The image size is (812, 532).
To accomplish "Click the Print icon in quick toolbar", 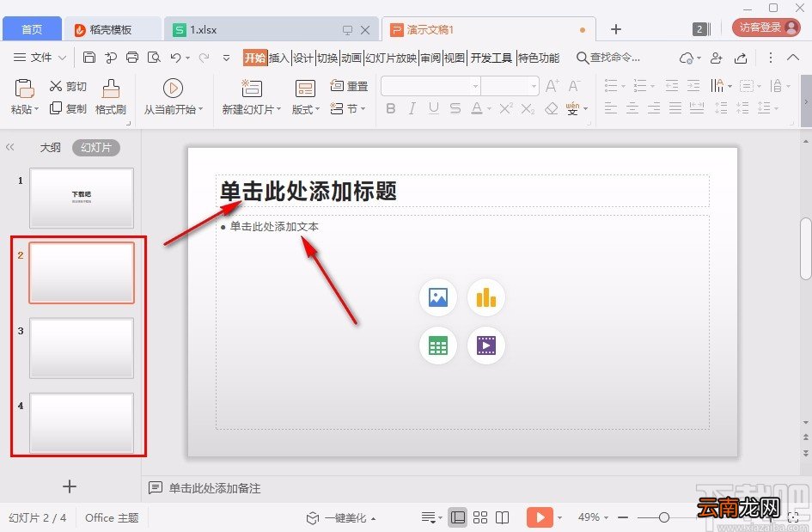I will click(132, 58).
